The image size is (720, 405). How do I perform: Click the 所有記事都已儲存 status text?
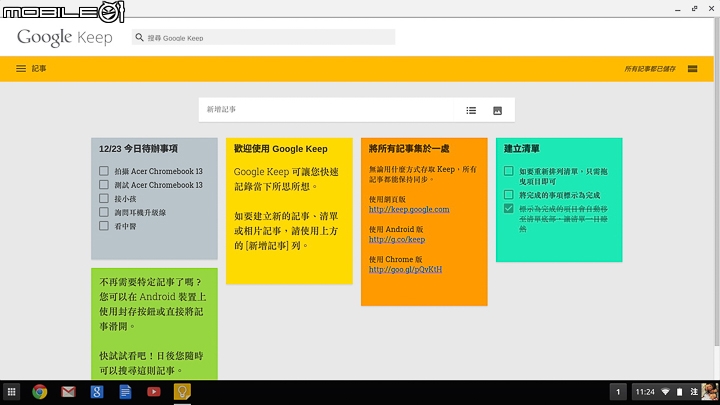(650, 69)
